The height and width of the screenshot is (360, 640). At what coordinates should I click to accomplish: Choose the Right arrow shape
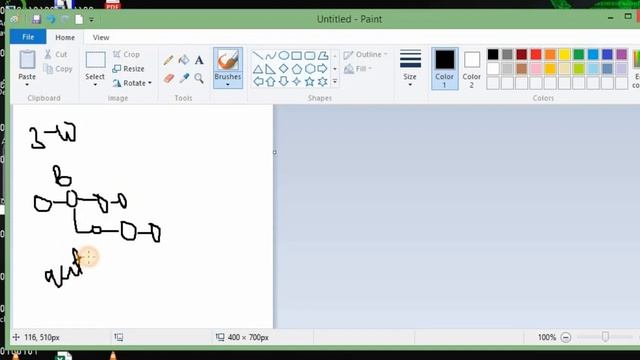coord(323,69)
